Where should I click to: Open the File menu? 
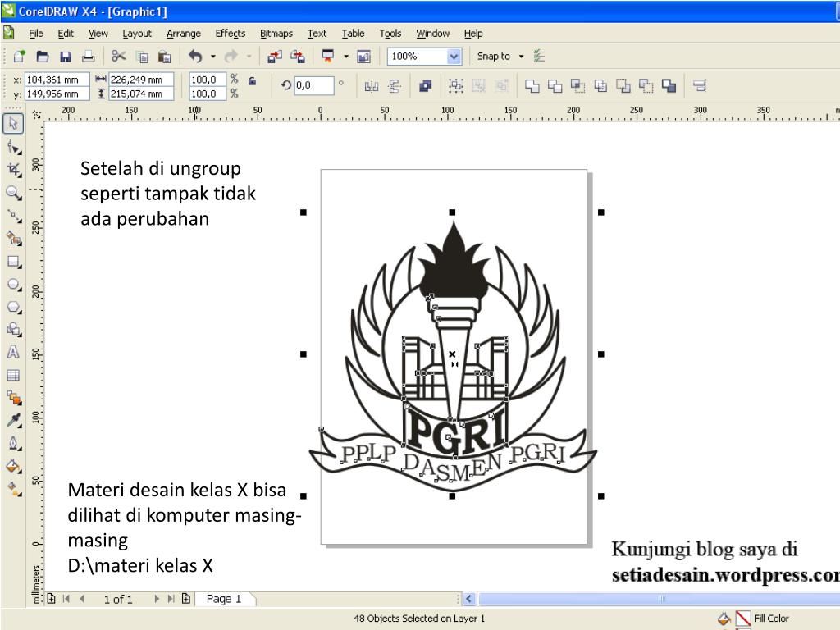[36, 33]
